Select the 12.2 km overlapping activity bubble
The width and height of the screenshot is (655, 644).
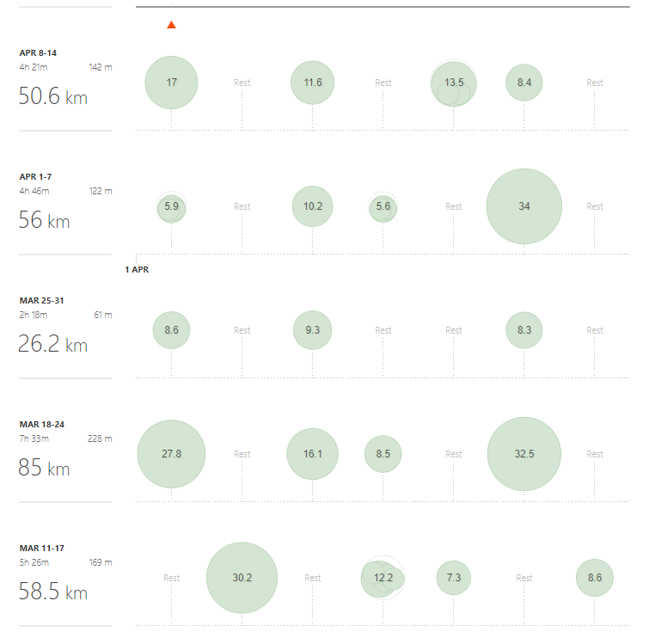pyautogui.click(x=383, y=578)
